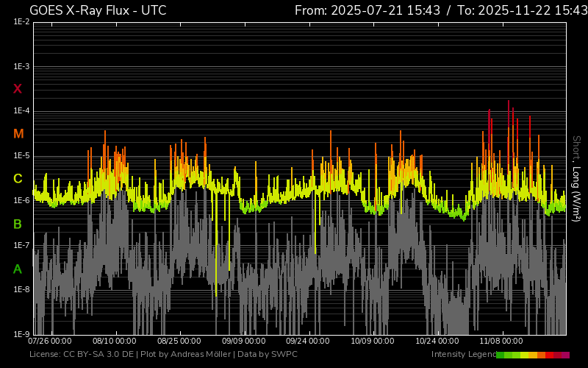
Task: Click the GOES X-Ray Flux title
Action: click(x=98, y=10)
